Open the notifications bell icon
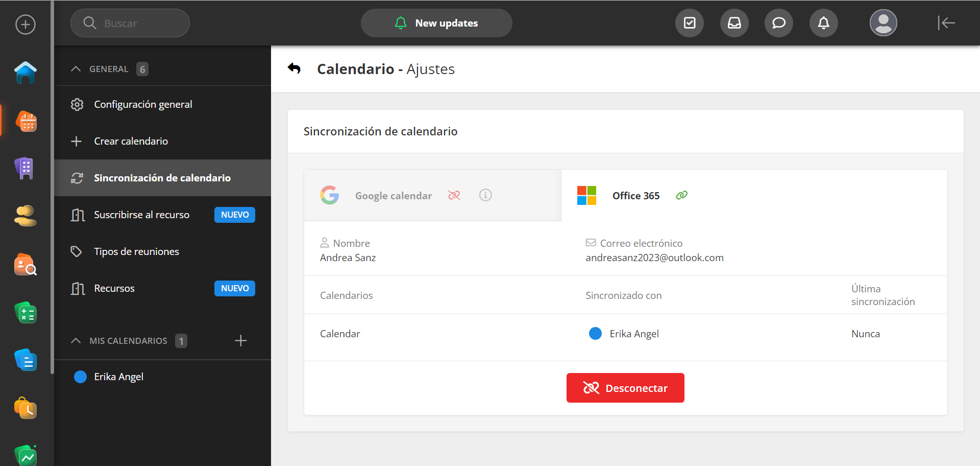The image size is (980, 466). click(823, 23)
